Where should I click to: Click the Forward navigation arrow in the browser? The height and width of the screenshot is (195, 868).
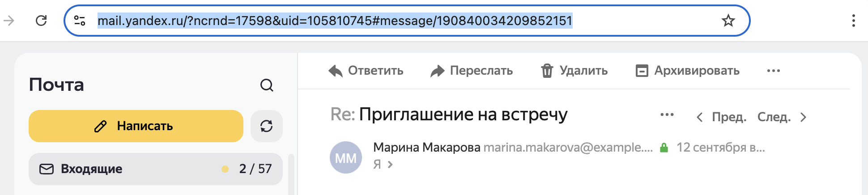tap(9, 21)
